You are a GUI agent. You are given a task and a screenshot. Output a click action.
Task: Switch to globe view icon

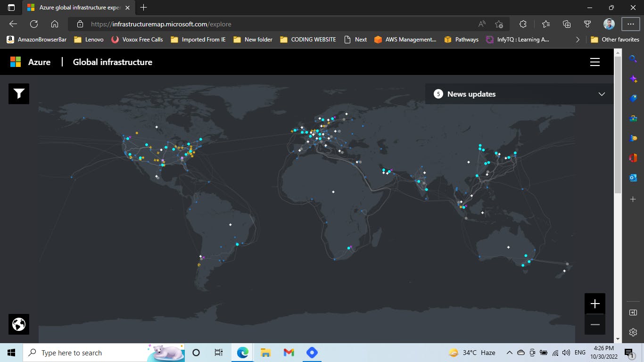click(19, 324)
